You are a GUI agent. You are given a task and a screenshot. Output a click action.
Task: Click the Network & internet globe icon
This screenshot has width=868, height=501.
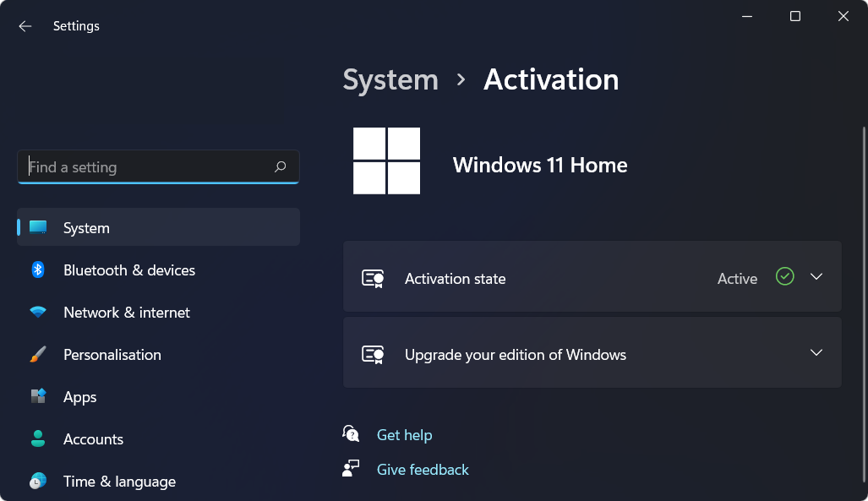[x=38, y=312]
